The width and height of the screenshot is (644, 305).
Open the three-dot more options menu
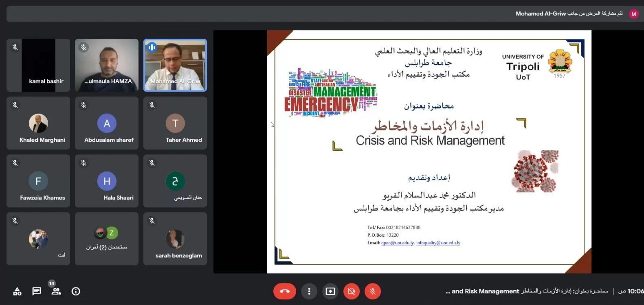click(309, 291)
